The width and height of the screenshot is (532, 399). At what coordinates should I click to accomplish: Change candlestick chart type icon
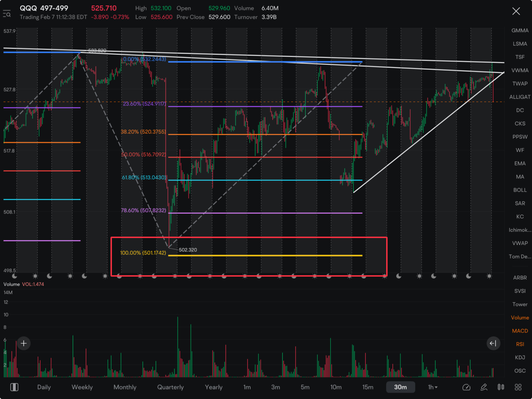[x=501, y=387]
